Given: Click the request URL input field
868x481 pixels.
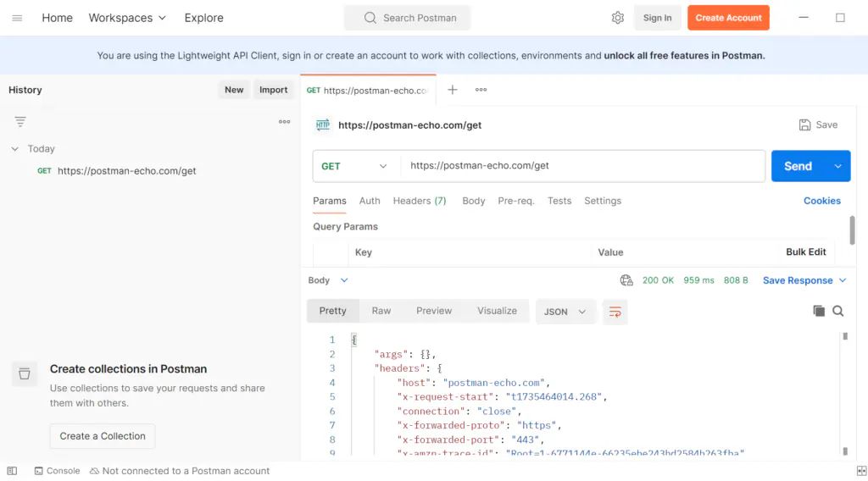Looking at the screenshot, I should click(x=582, y=166).
